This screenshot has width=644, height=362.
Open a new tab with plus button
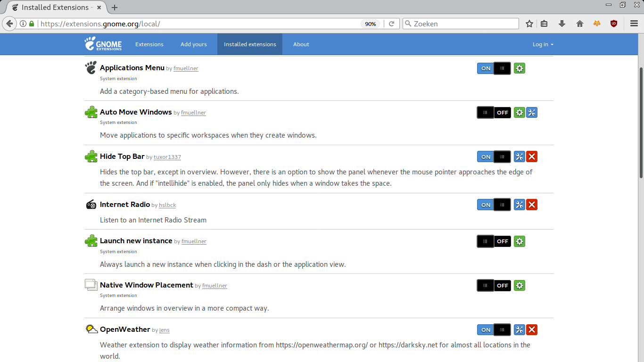[x=115, y=8]
